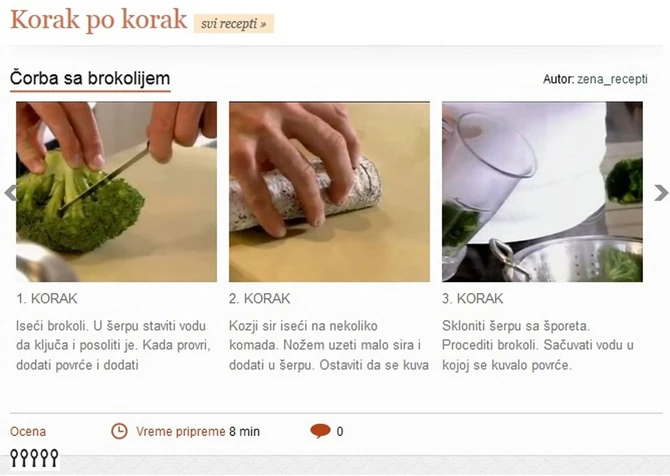
Task: Click the right carousel arrow
Action: (661, 193)
